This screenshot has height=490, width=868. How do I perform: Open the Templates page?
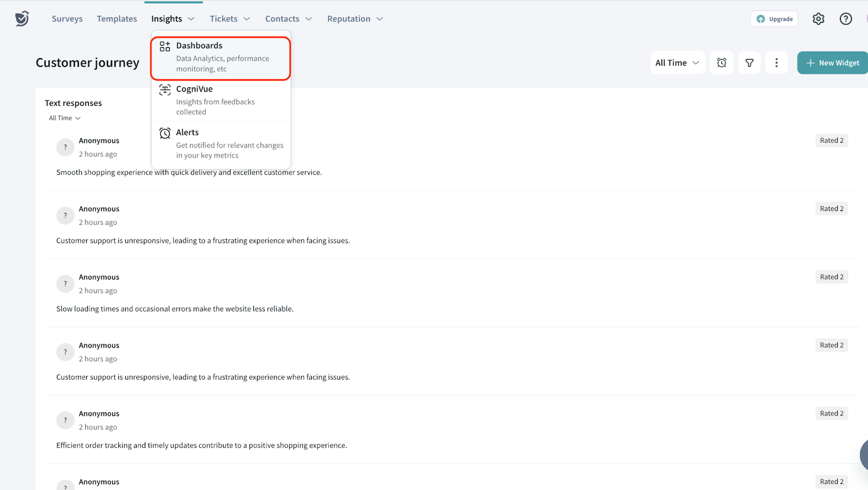click(117, 19)
